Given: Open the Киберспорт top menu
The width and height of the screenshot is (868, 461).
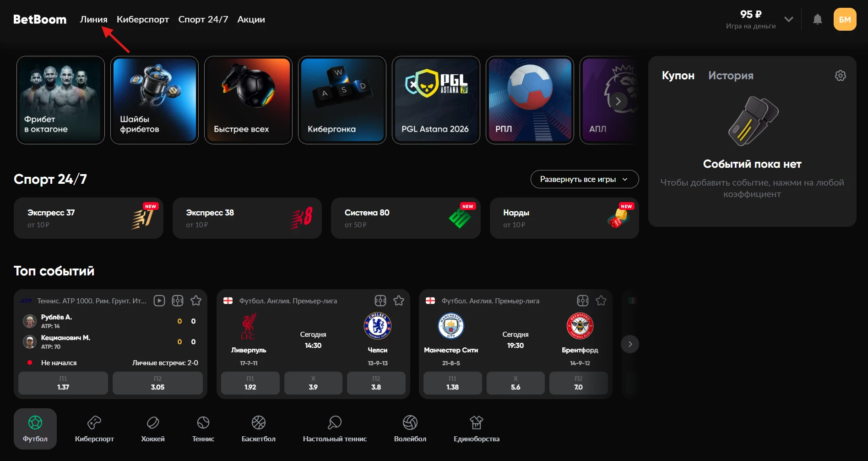Looking at the screenshot, I should pos(143,19).
